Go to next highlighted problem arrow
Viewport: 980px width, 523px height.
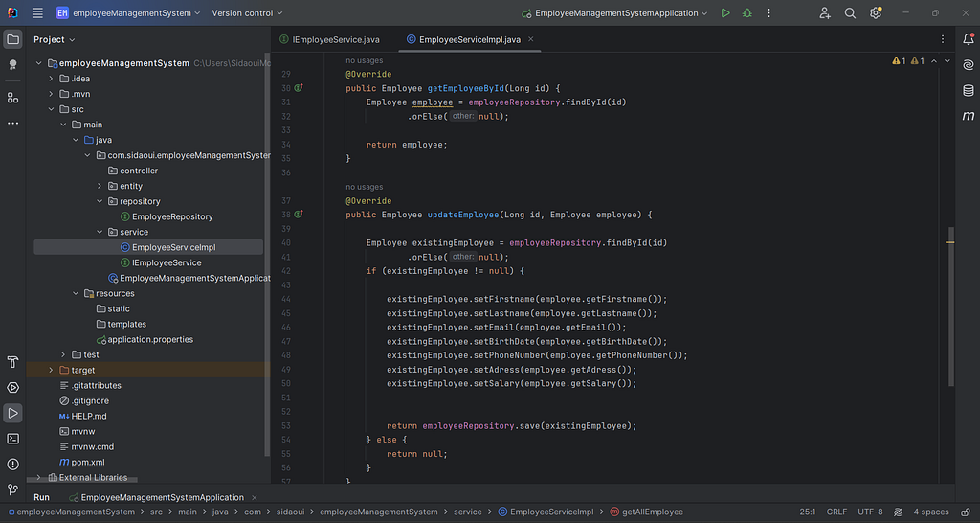[x=947, y=61]
